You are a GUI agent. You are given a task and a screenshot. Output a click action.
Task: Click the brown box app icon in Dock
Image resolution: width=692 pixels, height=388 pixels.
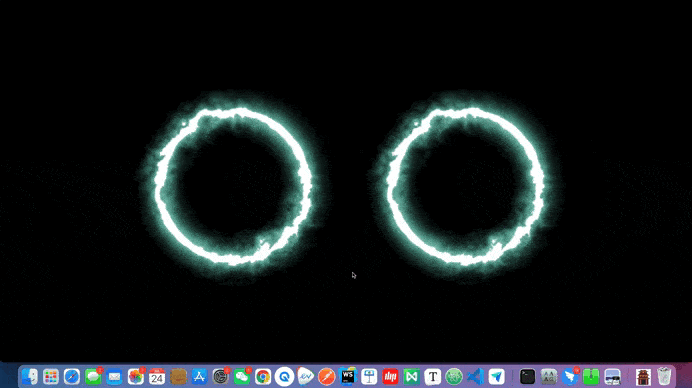click(x=178, y=377)
